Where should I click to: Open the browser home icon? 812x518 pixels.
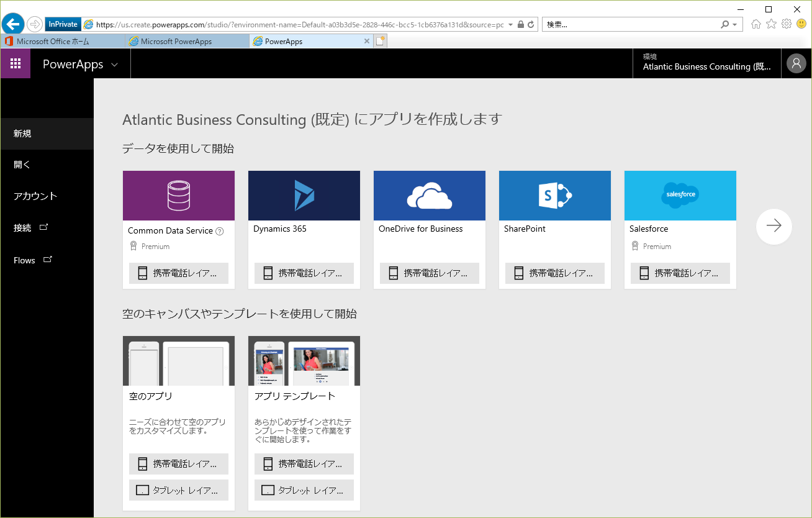click(x=756, y=24)
